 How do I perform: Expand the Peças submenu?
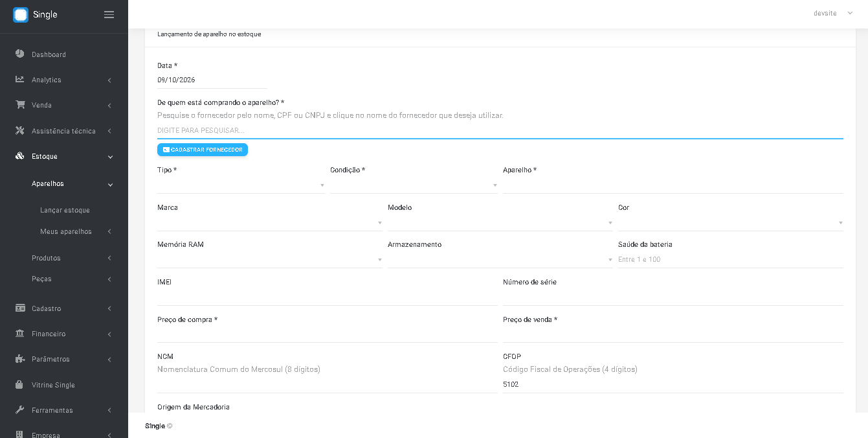[64, 279]
